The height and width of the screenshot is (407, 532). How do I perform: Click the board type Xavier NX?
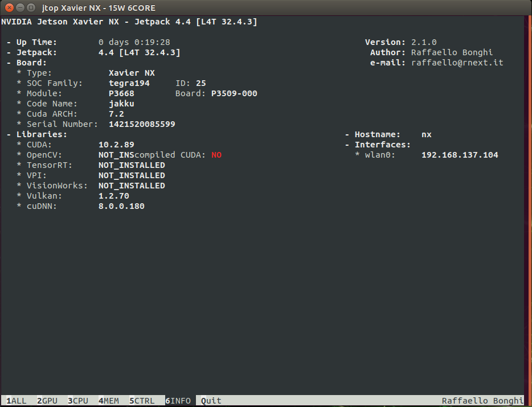(x=132, y=73)
